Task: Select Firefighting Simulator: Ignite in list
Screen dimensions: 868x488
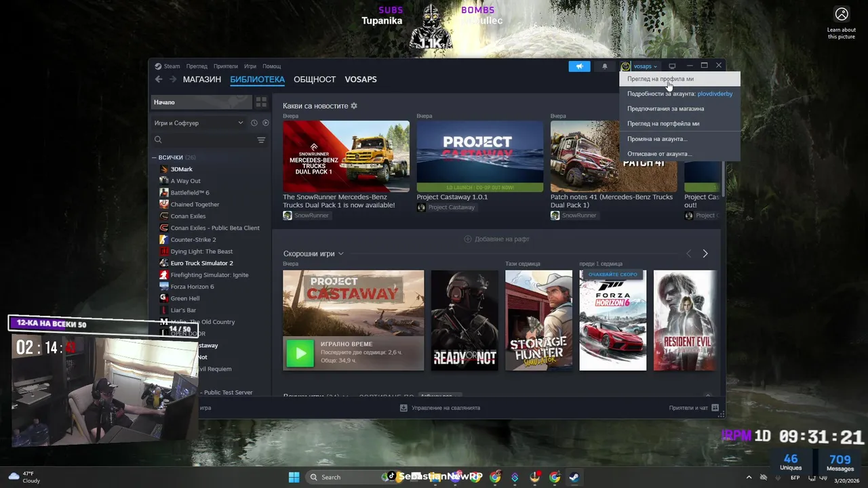Action: pos(210,274)
